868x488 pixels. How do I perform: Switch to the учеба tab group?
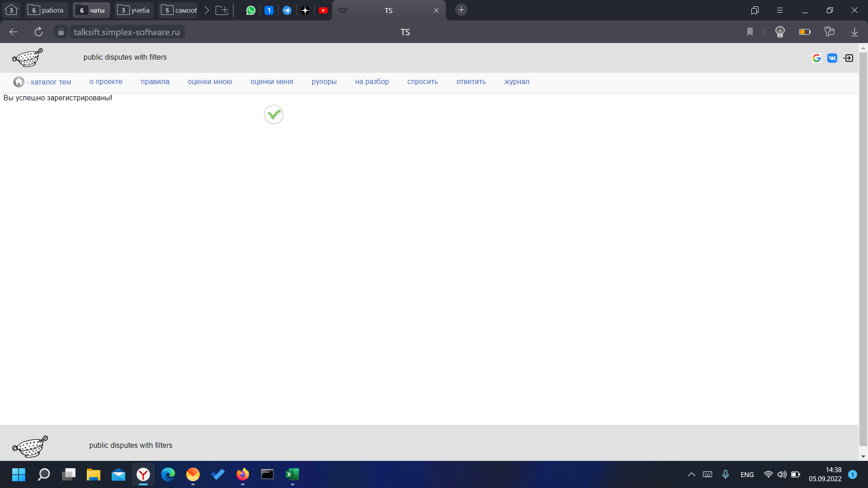point(134,10)
